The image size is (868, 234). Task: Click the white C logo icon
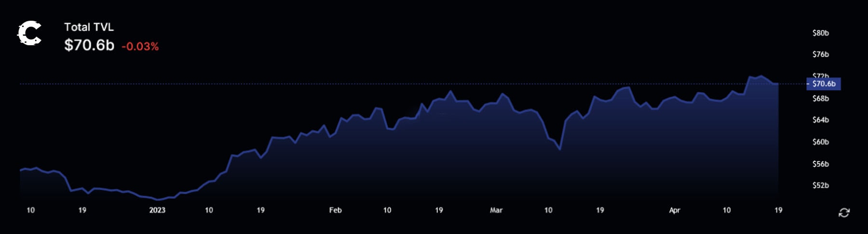[x=29, y=34]
